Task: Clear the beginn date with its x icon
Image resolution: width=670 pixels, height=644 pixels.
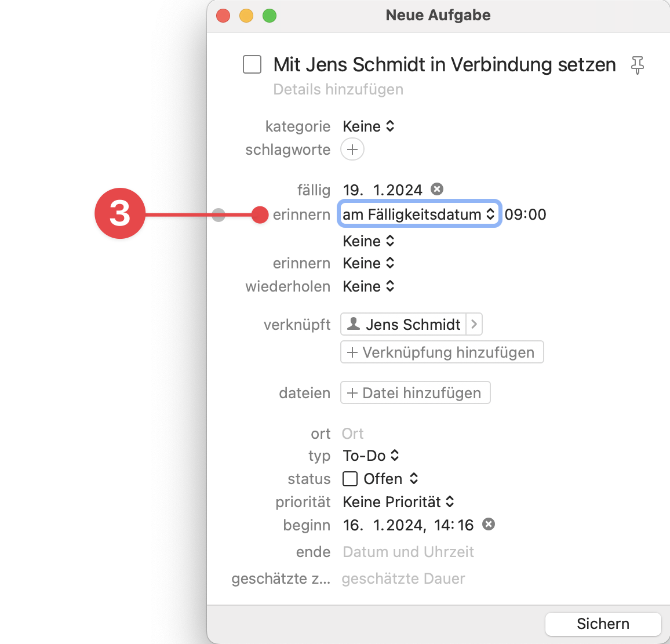Action: coord(488,524)
